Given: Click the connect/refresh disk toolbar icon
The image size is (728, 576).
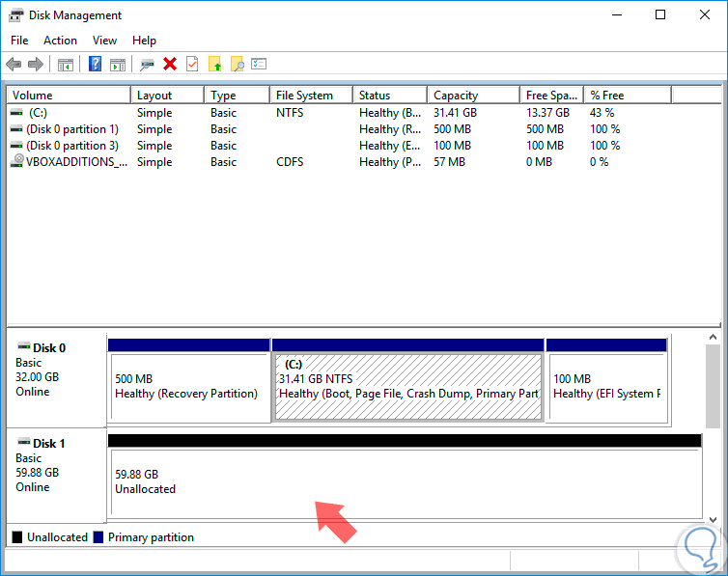Looking at the screenshot, I should (x=147, y=65).
